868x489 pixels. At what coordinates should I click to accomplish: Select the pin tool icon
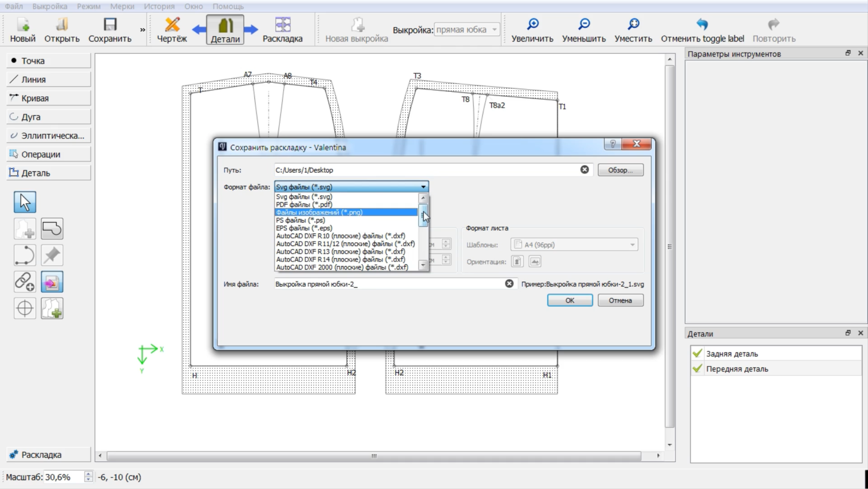(x=52, y=255)
